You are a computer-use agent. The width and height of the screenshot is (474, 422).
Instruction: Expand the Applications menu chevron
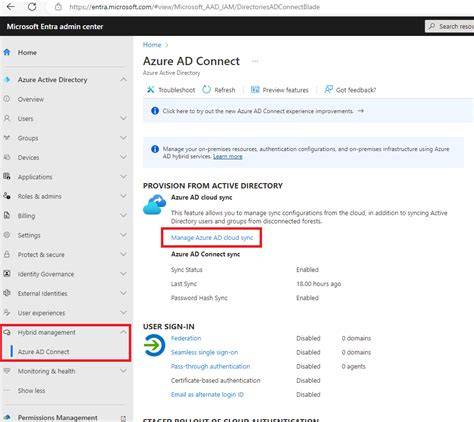pos(123,176)
